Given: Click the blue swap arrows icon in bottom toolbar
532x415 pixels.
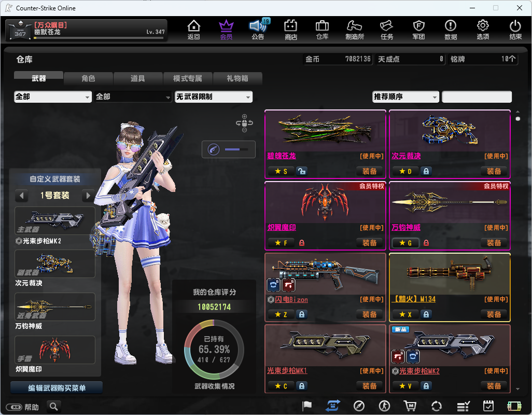Looking at the screenshot, I should 333,406.
